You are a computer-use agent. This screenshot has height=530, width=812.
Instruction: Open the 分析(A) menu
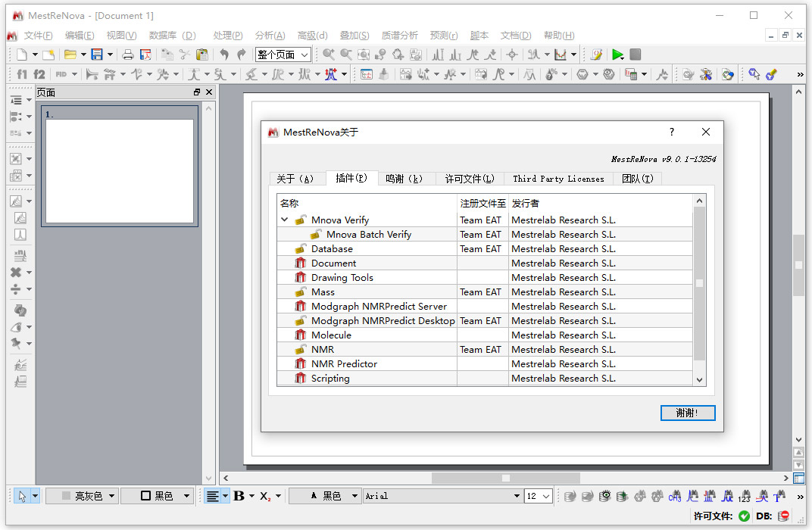(270, 35)
